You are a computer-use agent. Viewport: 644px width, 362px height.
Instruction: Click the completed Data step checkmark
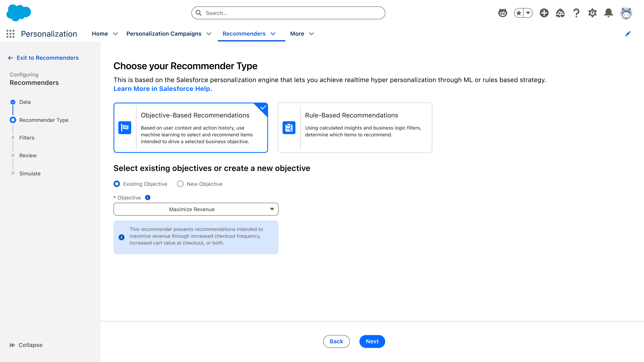pyautogui.click(x=13, y=102)
